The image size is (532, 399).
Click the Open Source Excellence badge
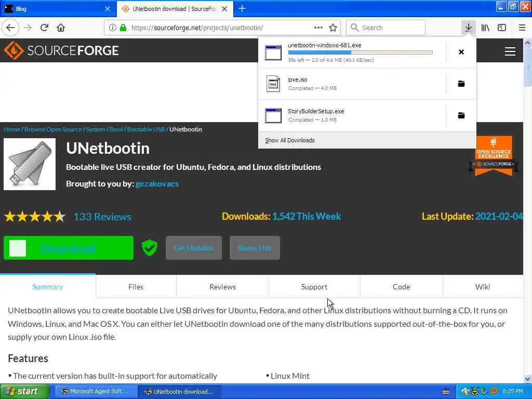(x=494, y=156)
